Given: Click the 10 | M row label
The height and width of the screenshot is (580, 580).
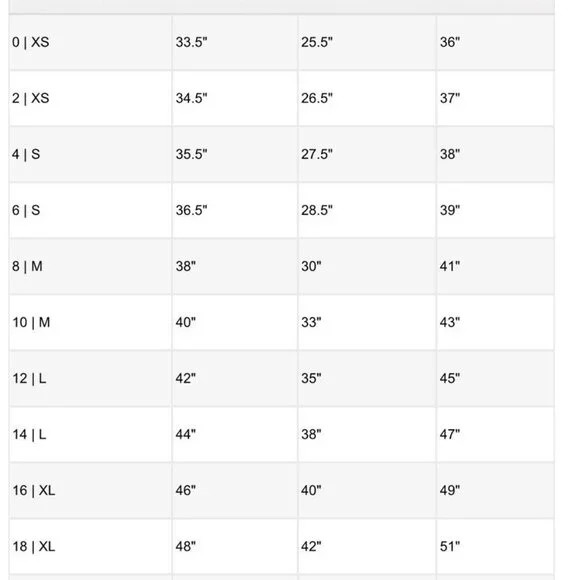Looking at the screenshot, I should 31,322.
